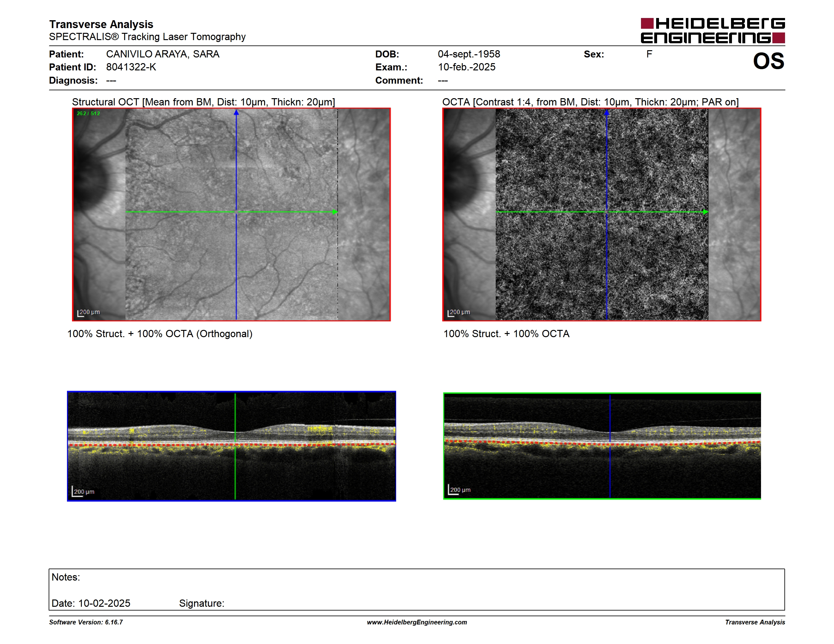Click Software Version: 6.16.7 footer text
The image size is (834, 644).
click(86, 622)
